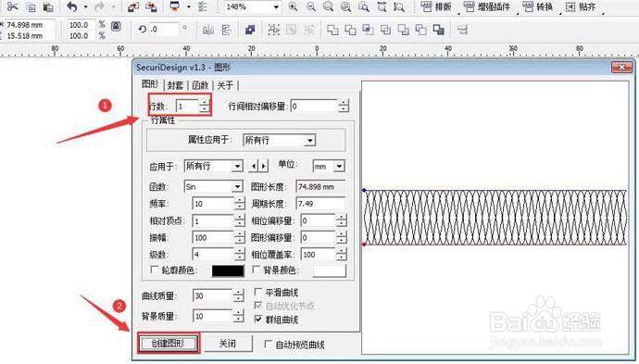This screenshot has width=639, height=364.
Task: Click the 曲线质量 input field
Action: [213, 295]
